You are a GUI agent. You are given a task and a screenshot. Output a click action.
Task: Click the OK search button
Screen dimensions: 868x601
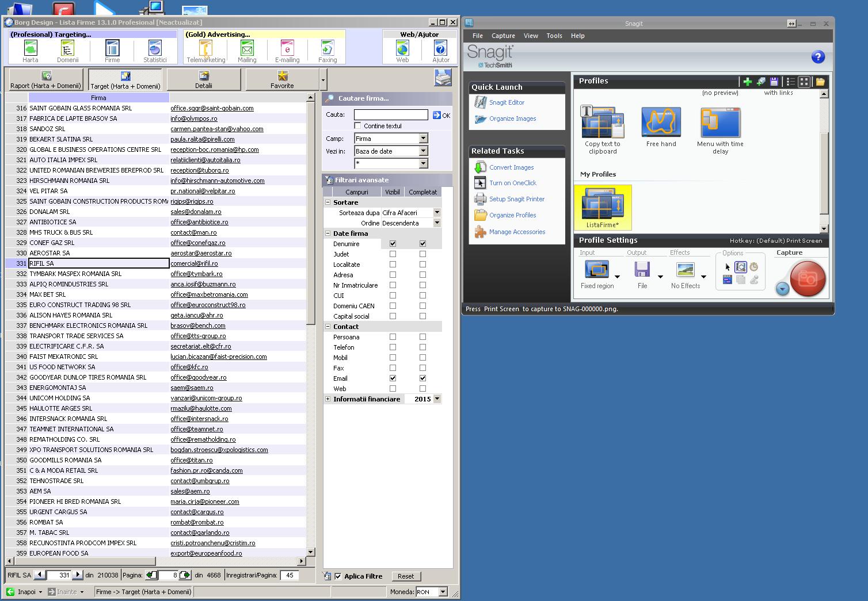441,115
